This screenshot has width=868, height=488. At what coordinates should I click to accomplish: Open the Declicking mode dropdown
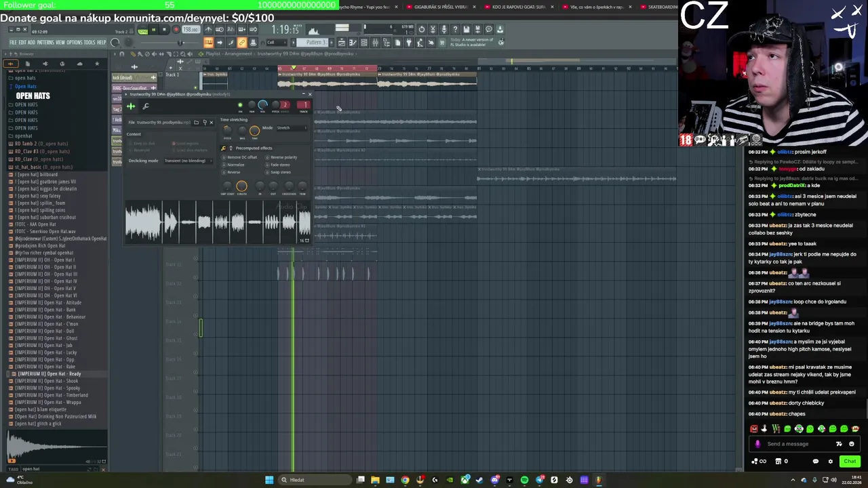click(188, 161)
